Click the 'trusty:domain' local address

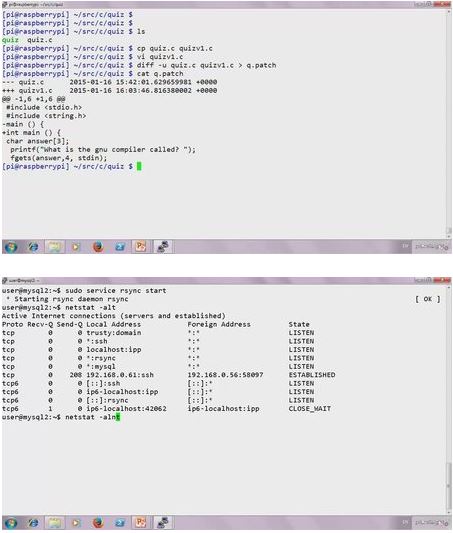tap(114, 333)
